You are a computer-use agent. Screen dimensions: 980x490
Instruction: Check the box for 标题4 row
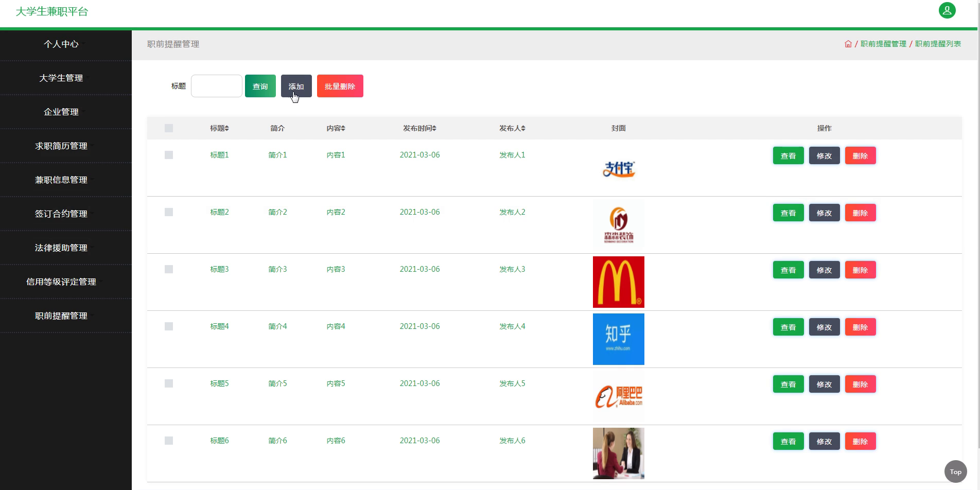169,326
